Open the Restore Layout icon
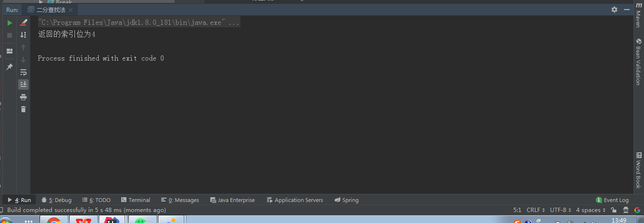The image size is (644, 223). [x=10, y=51]
